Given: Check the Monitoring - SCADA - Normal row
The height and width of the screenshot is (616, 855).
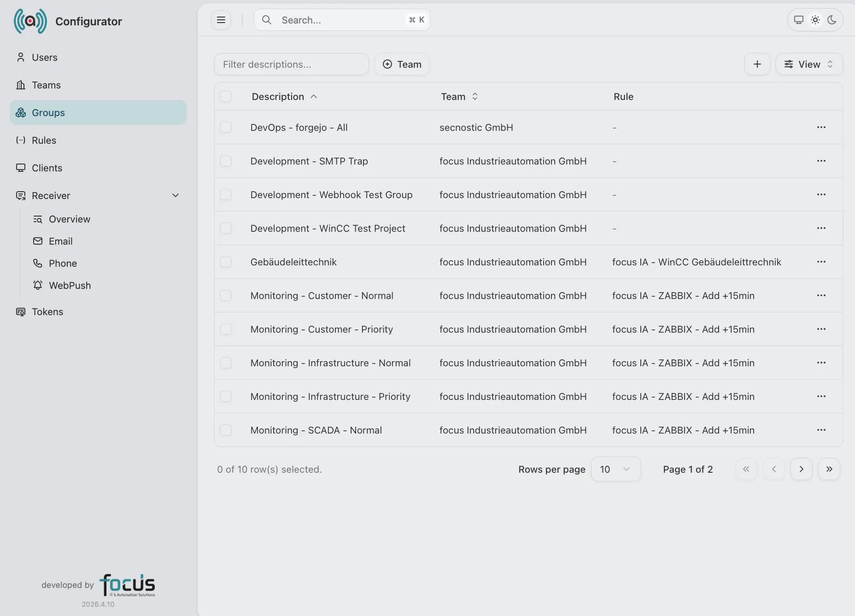Looking at the screenshot, I should 226,430.
